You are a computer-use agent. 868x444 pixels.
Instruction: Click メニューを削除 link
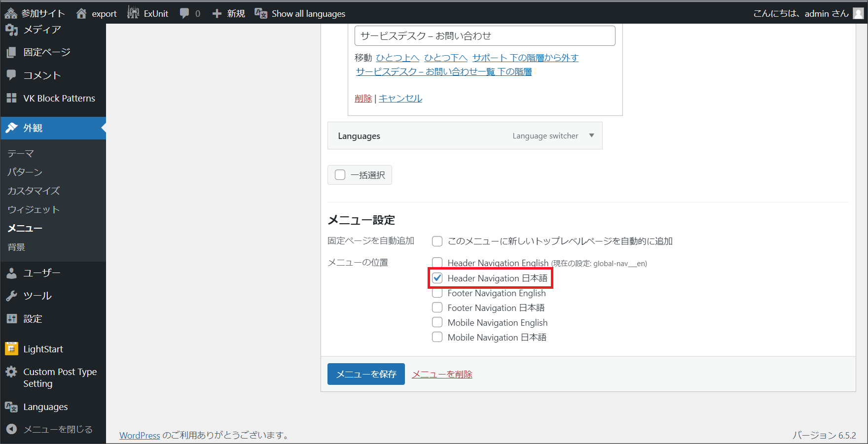click(x=442, y=374)
